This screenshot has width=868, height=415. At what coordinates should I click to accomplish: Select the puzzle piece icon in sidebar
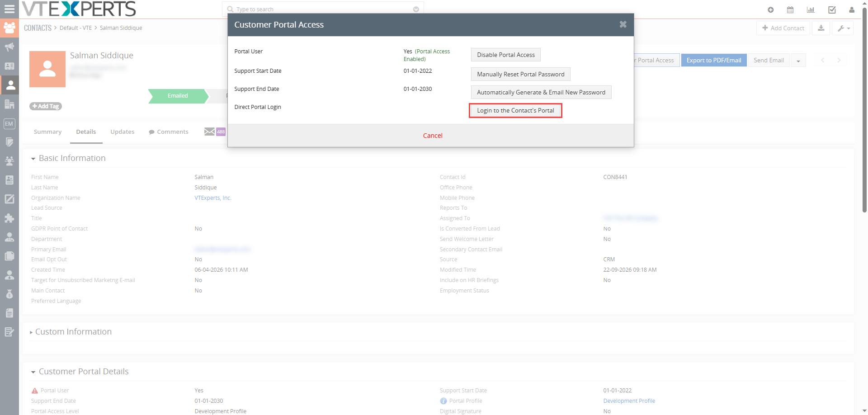pos(9,218)
